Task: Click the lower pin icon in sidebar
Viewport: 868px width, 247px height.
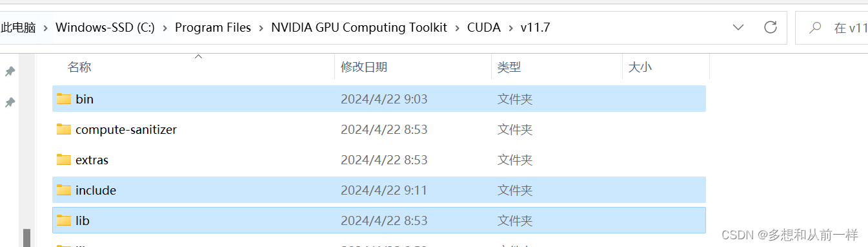Action: coord(10,102)
